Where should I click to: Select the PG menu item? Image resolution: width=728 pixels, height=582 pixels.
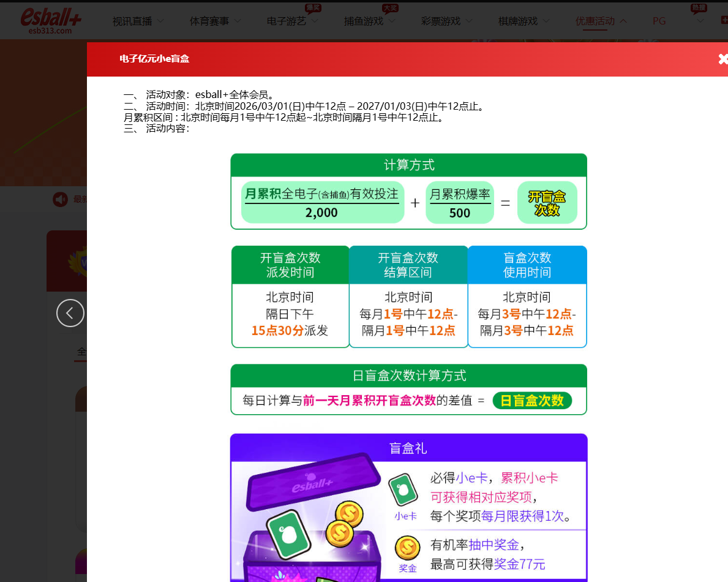659,21
